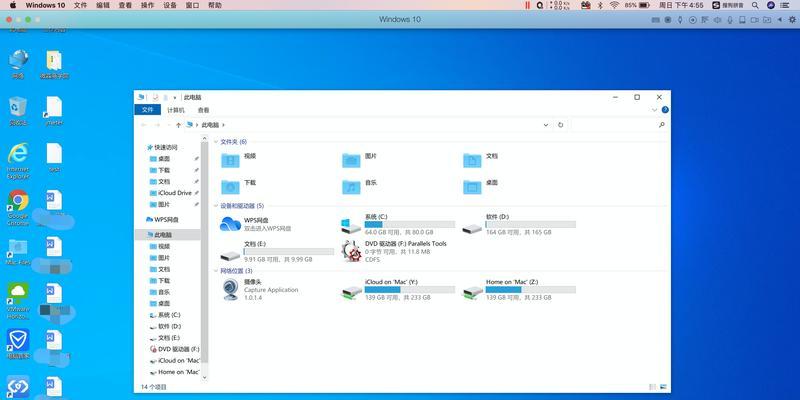
Task: Click the chevron after 此电脑 in breadcrumb
Action: pos(223,124)
